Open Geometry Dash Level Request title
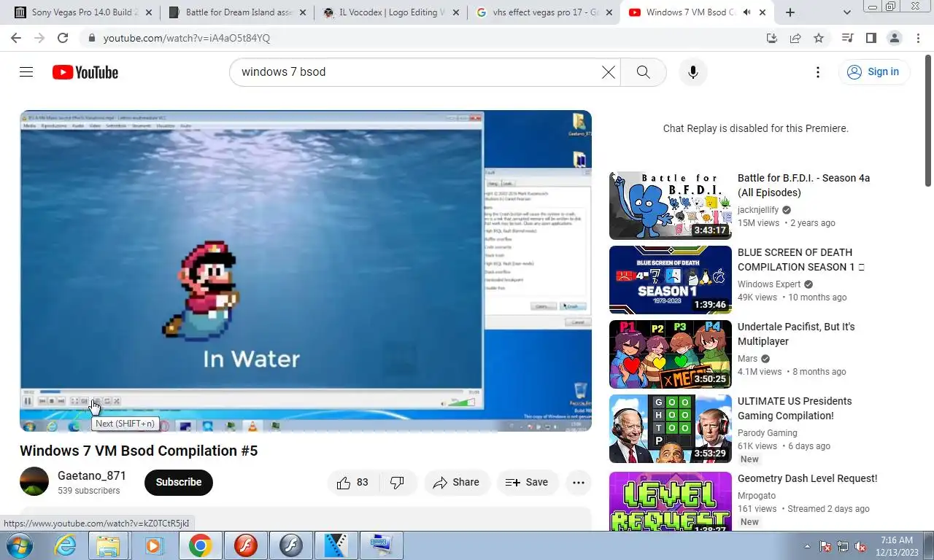The height and width of the screenshot is (560, 934). click(808, 478)
